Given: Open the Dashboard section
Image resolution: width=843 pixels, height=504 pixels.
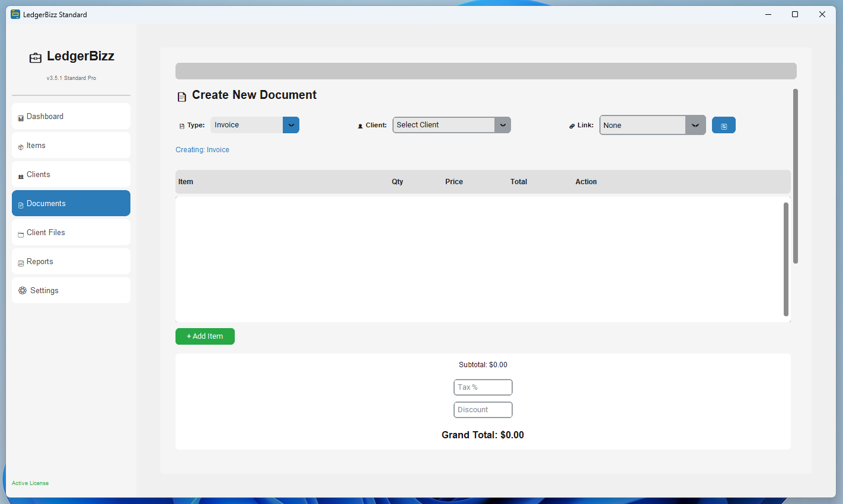Looking at the screenshot, I should 71,116.
